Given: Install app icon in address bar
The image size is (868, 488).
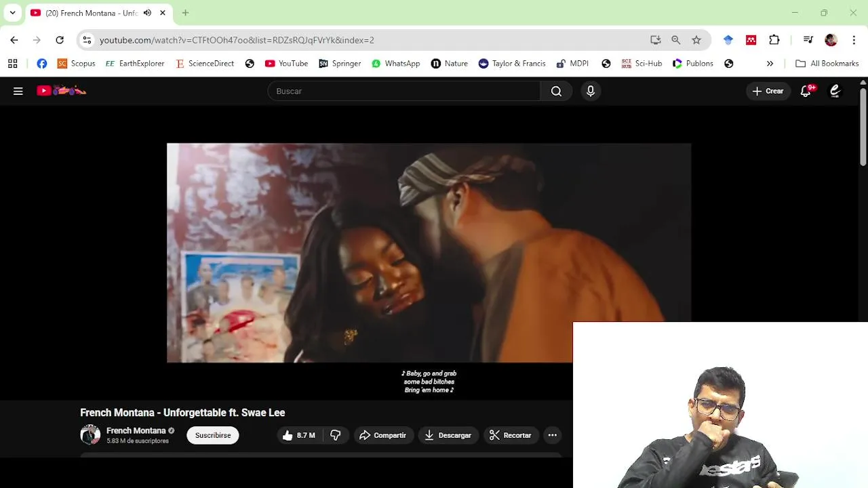Looking at the screenshot, I should (x=656, y=40).
